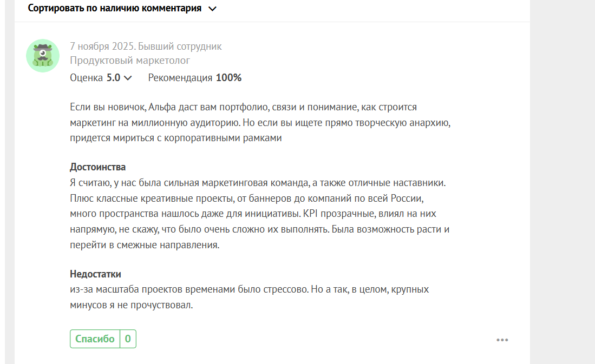Click the drawbacks text about stress
This screenshot has width=595, height=364.
coord(249,297)
